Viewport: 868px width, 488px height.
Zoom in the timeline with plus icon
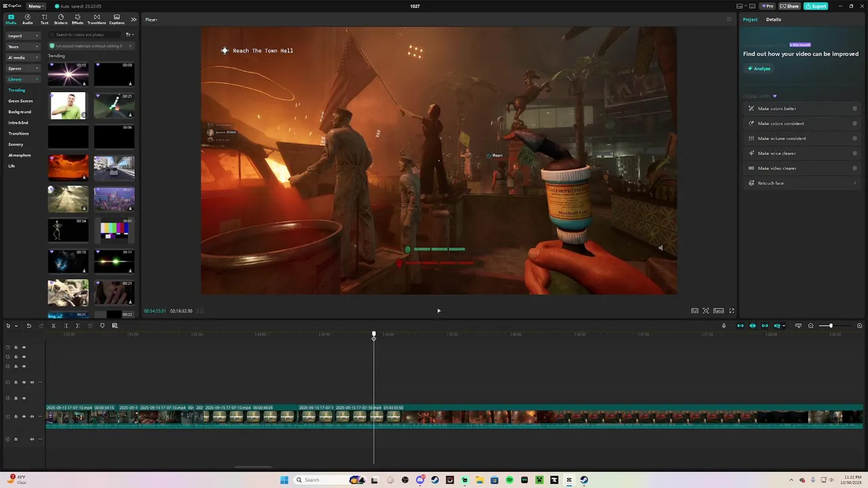point(859,325)
